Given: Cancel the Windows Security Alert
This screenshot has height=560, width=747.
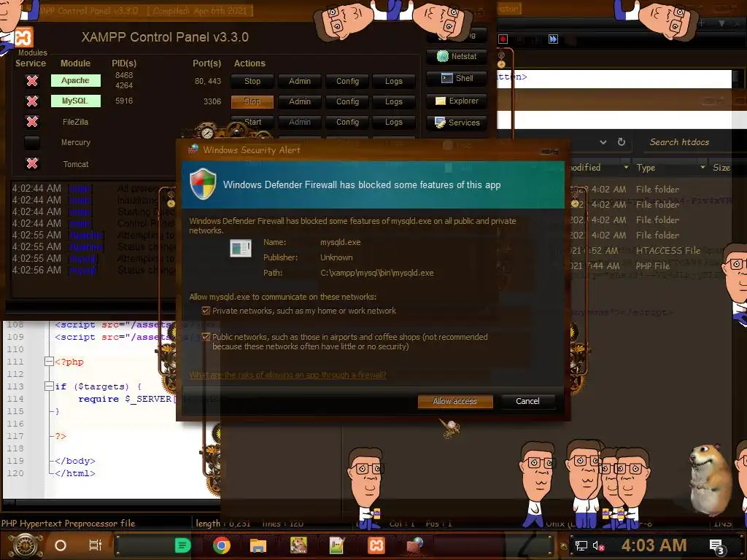Looking at the screenshot, I should pyautogui.click(x=527, y=401).
